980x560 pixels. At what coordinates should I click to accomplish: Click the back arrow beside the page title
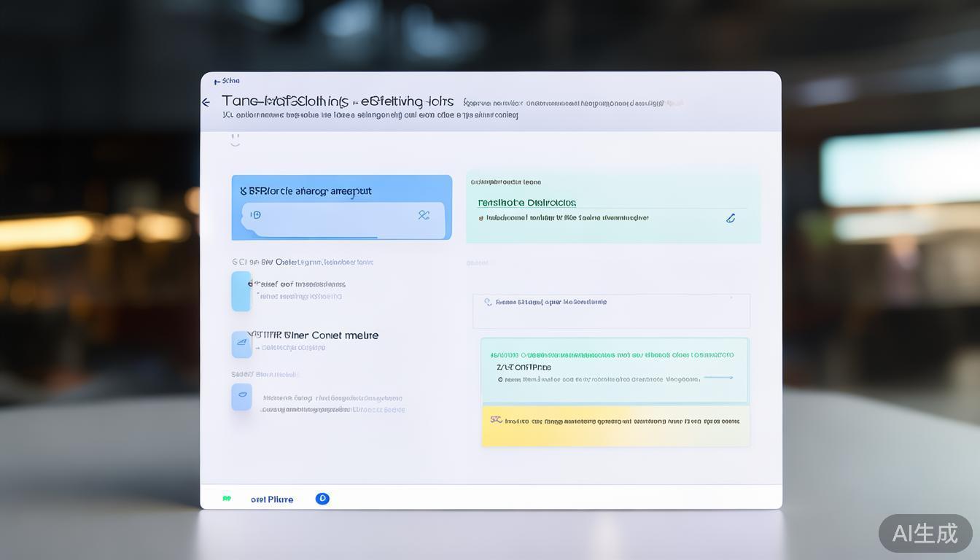(x=206, y=103)
